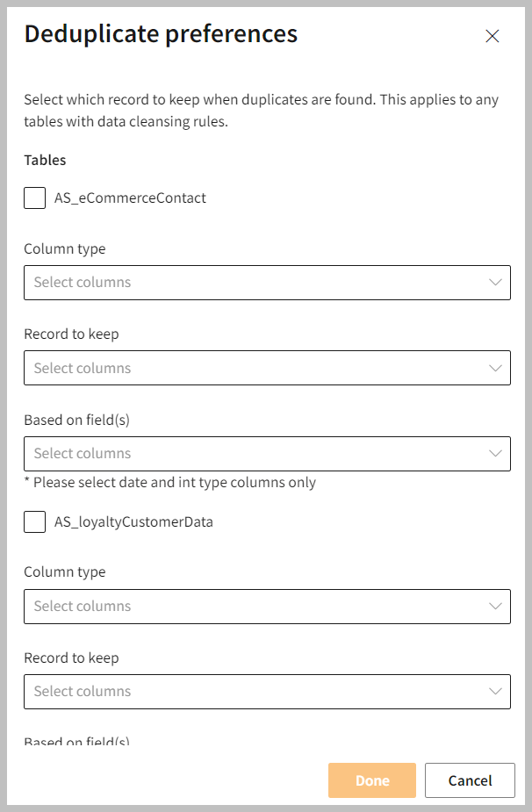Click the date and int columns hint text
532x812 pixels.
coord(169,483)
